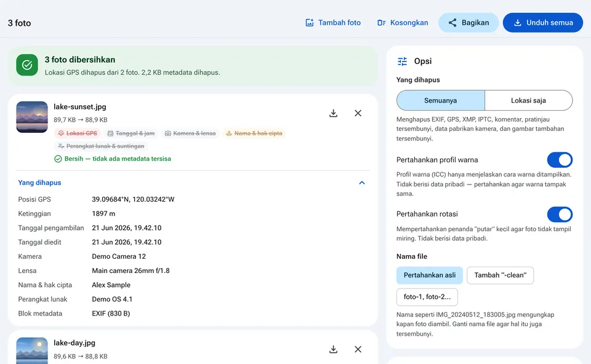Toggle Pertahankan profil warna switch
591x364 pixels.
[x=560, y=160]
